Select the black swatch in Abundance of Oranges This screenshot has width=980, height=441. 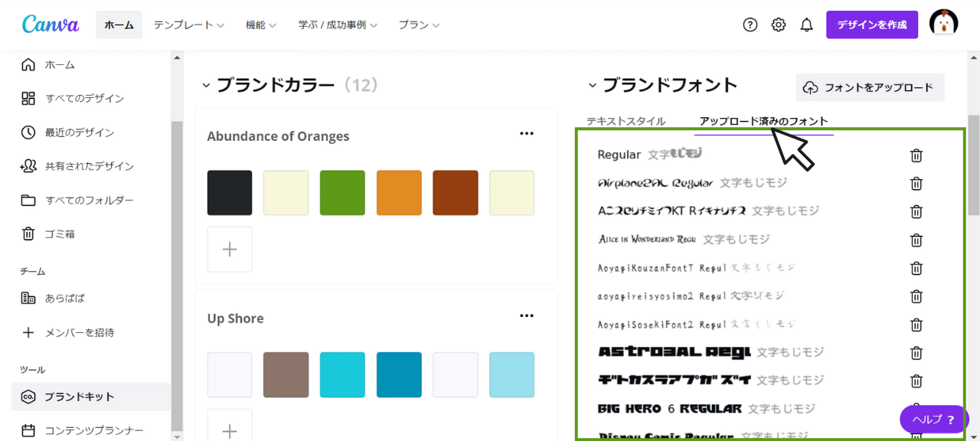[x=230, y=193]
